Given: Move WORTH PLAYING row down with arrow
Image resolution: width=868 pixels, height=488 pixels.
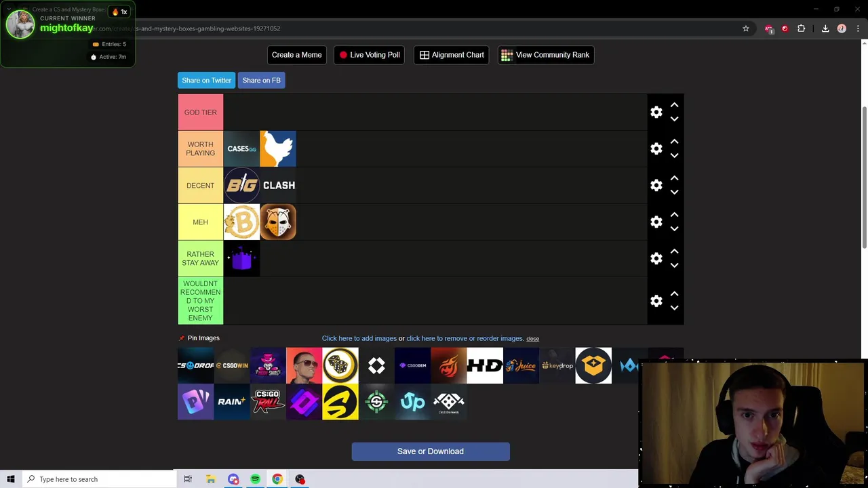Looking at the screenshot, I should tap(674, 156).
